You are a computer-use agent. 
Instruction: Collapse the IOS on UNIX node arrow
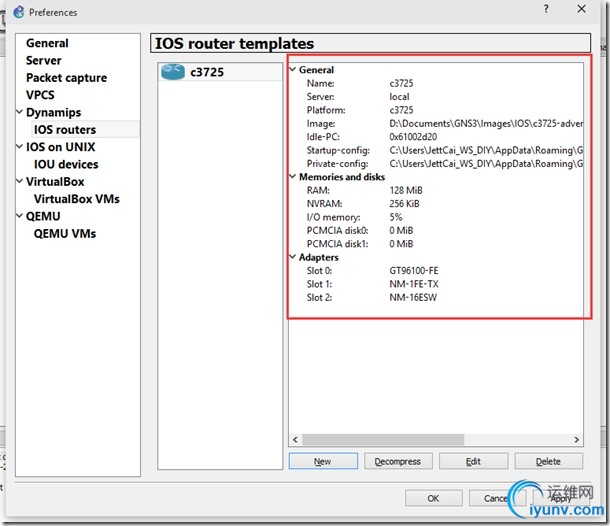tap(19, 147)
